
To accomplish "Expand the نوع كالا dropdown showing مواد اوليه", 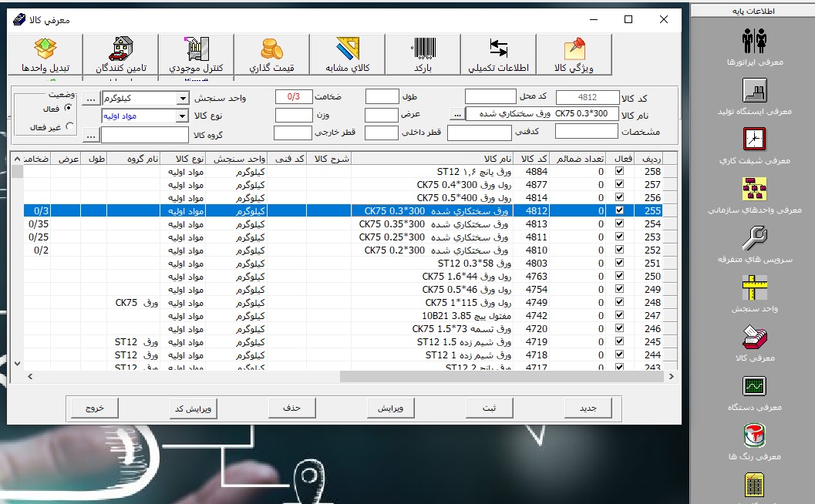I will coord(182,116).
